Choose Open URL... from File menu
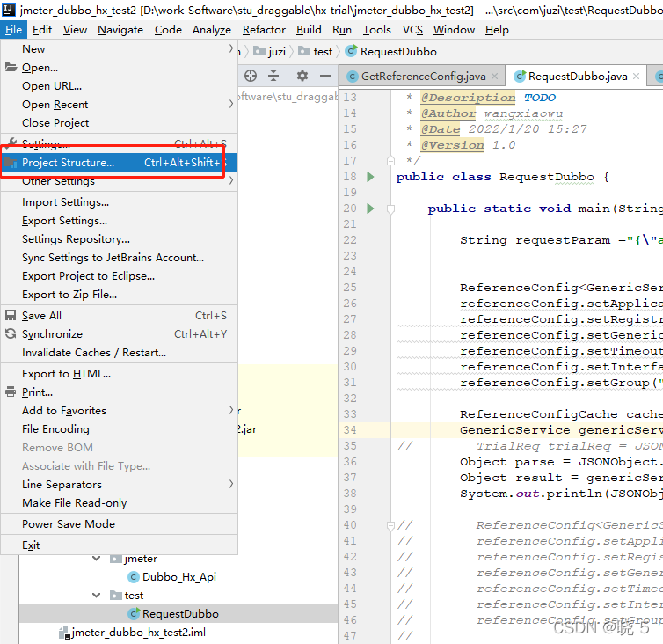Screen dimensions: 663x644 120,86
